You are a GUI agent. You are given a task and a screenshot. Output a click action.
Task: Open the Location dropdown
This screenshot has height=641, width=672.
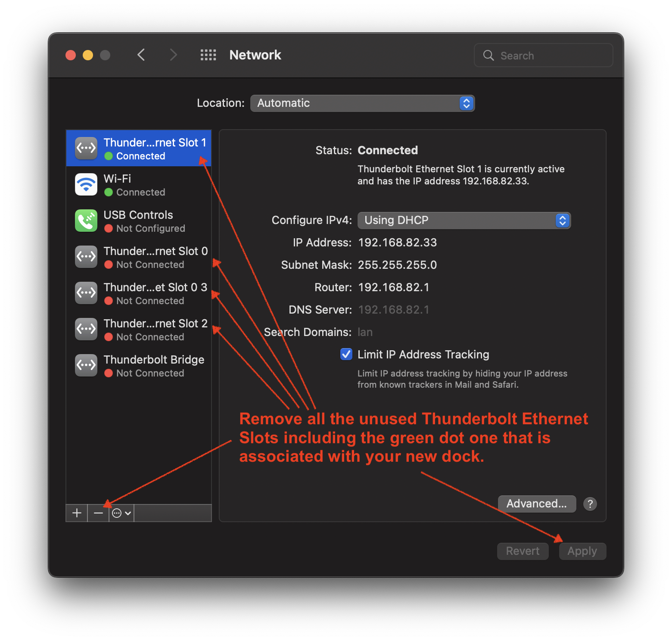[362, 103]
